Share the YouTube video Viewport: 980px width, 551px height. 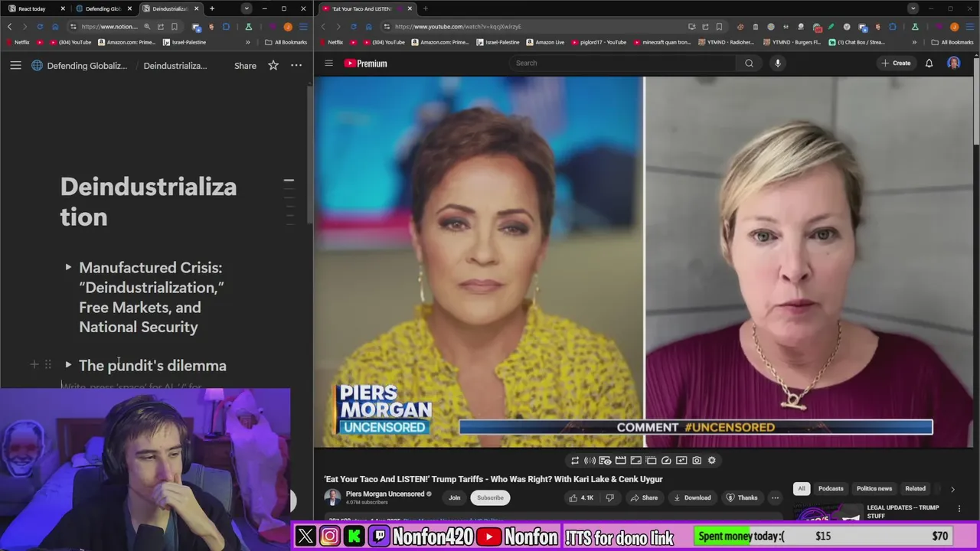pos(644,497)
